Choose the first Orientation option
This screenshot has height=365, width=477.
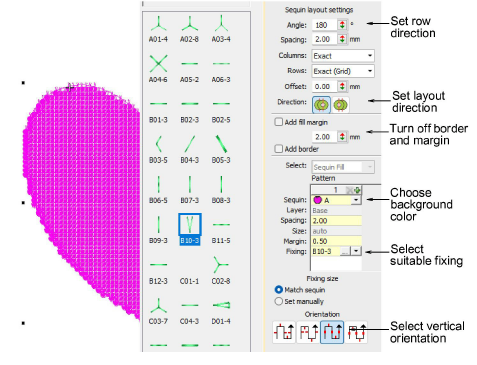click(284, 332)
